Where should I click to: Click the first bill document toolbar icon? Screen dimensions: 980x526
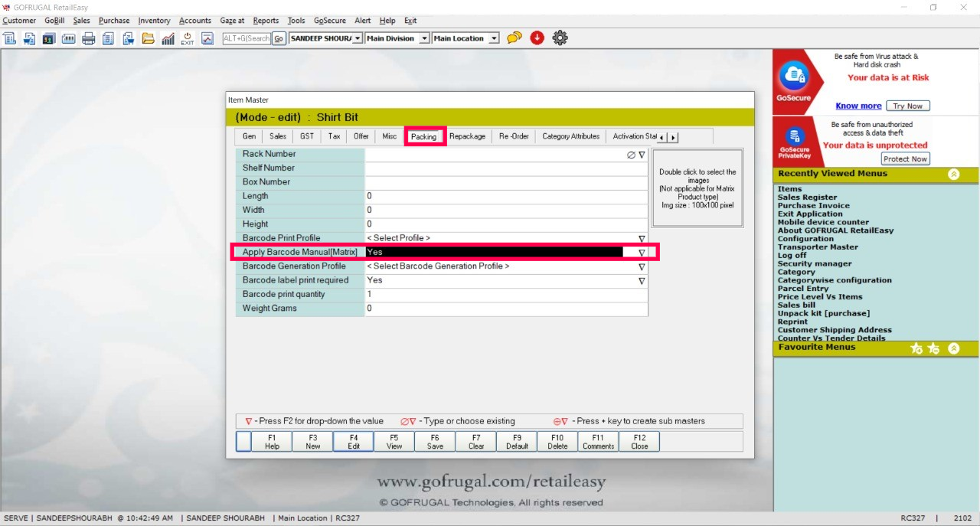[x=9, y=38]
